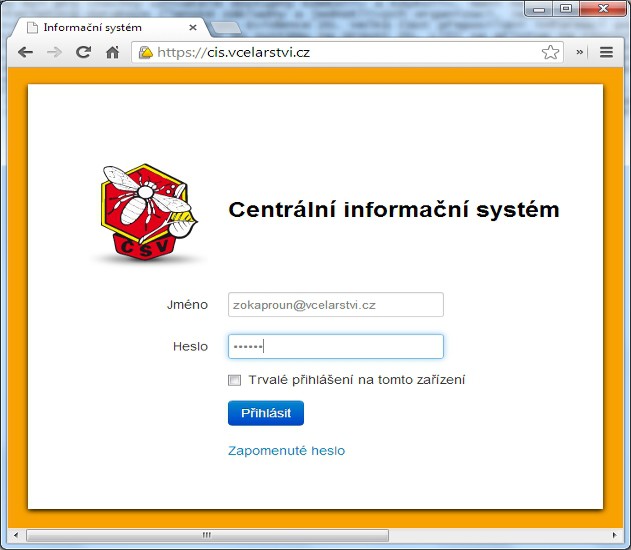The height and width of the screenshot is (550, 631).
Task: Go to the browser Home page
Action: (x=112, y=52)
